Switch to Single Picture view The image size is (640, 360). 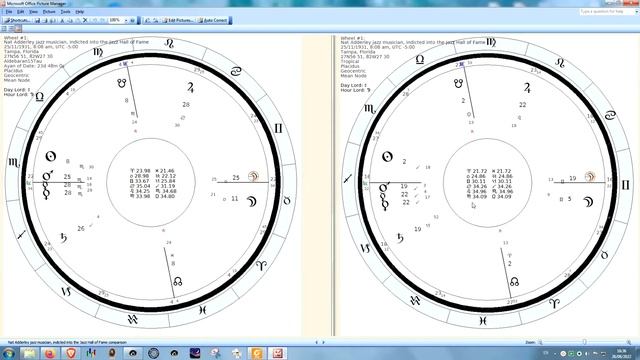pyautogui.click(x=18, y=29)
